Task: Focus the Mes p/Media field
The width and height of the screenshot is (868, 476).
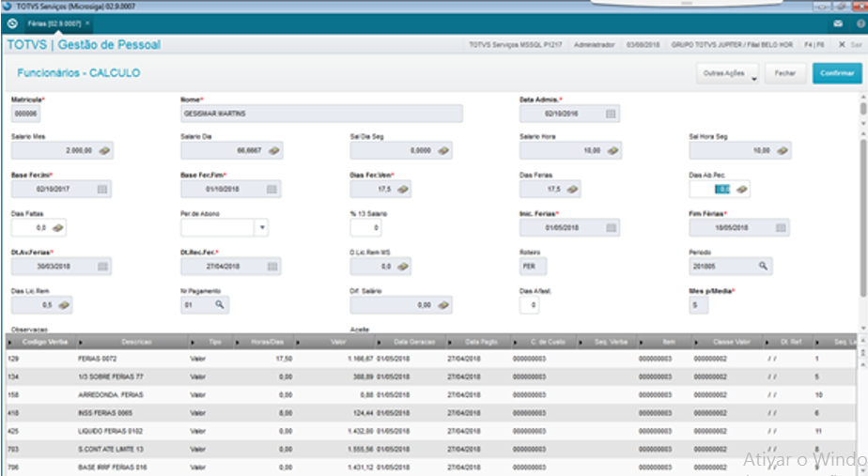Action: point(699,305)
